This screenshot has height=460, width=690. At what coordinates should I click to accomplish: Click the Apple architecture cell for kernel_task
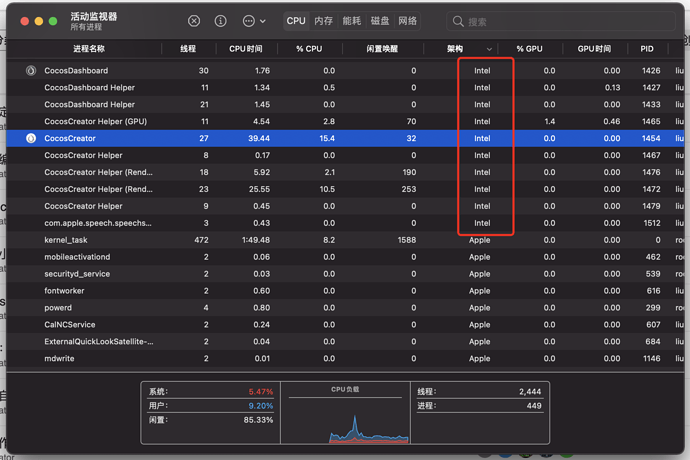click(479, 240)
